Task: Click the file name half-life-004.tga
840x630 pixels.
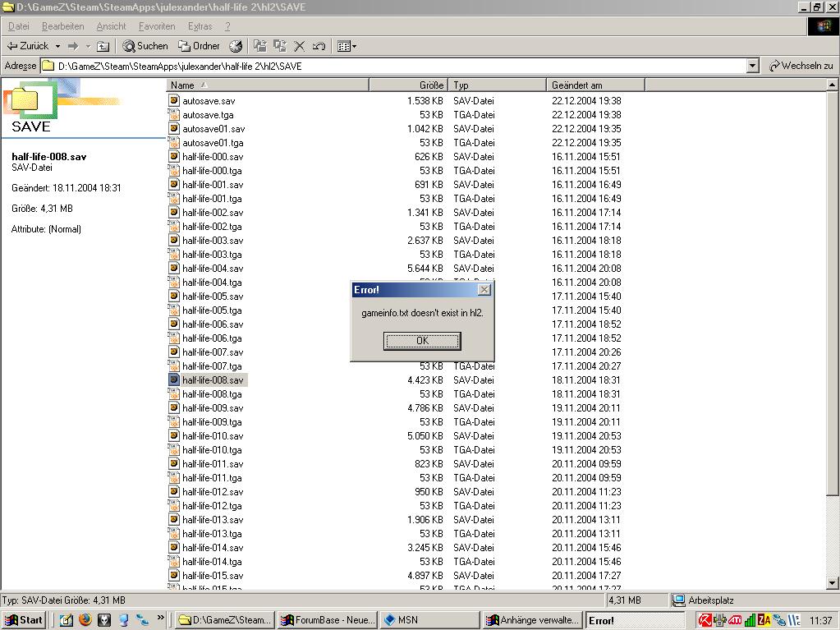Action: click(212, 283)
